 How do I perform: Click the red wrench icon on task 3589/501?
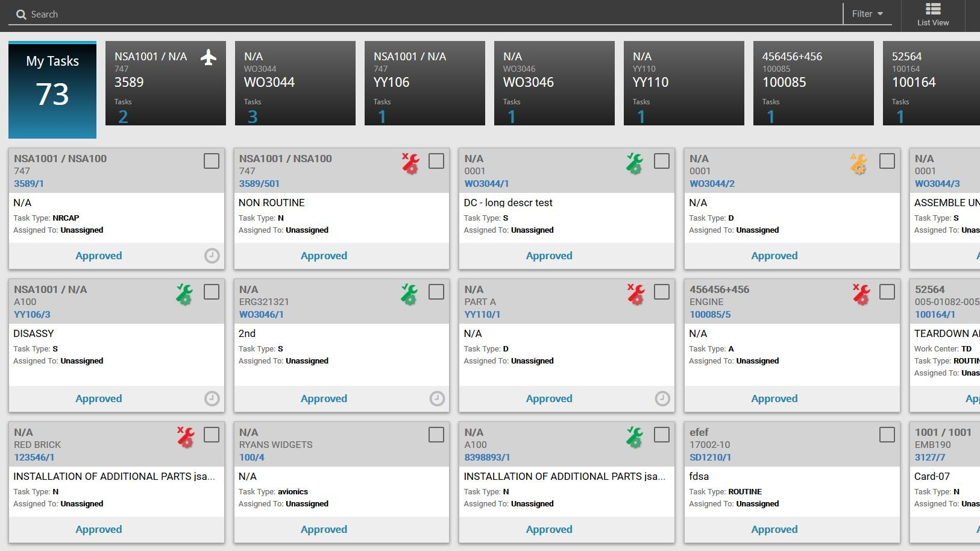click(410, 163)
